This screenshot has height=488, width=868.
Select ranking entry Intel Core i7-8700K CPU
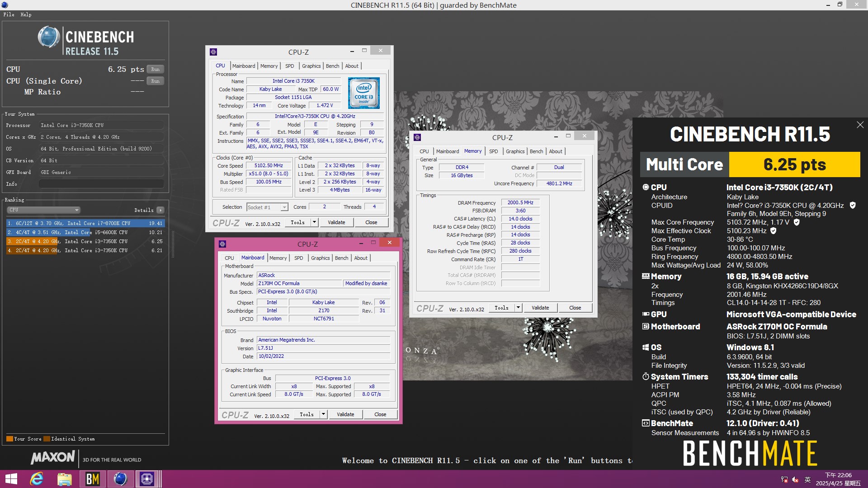(x=85, y=223)
